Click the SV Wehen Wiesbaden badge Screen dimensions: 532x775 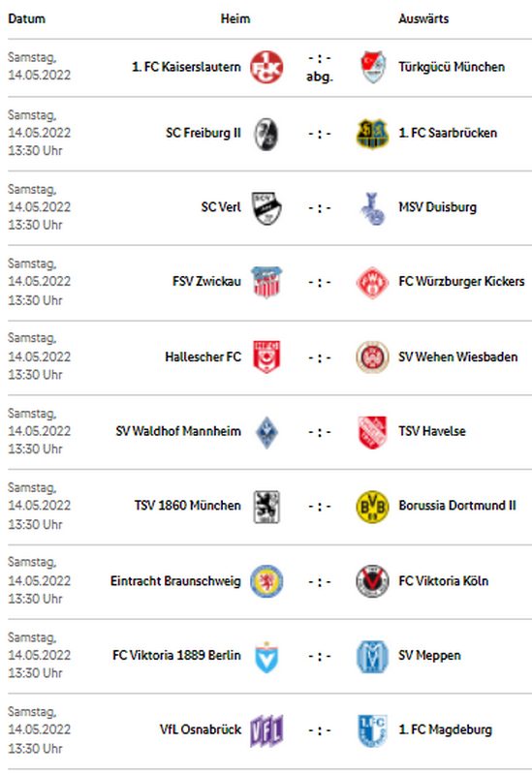(373, 356)
